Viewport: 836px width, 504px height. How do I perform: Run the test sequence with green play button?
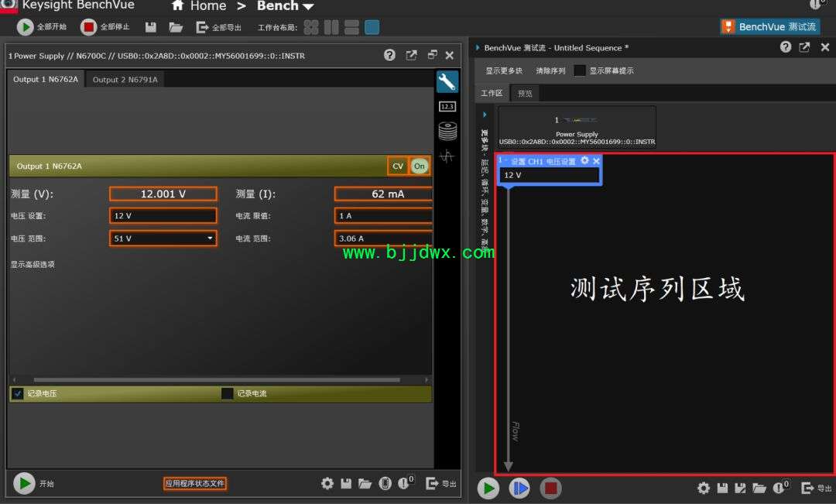(x=488, y=488)
